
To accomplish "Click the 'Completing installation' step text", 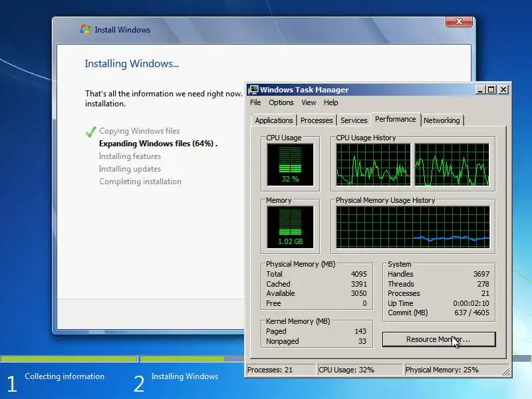I will tap(140, 182).
